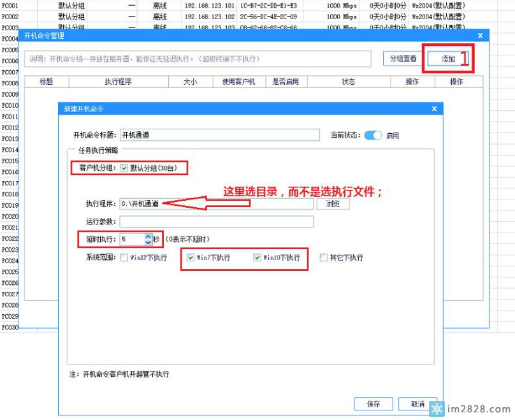The height and width of the screenshot is (420, 515).
Task: Uncheck the Win7下执行 option
Action: click(x=192, y=258)
